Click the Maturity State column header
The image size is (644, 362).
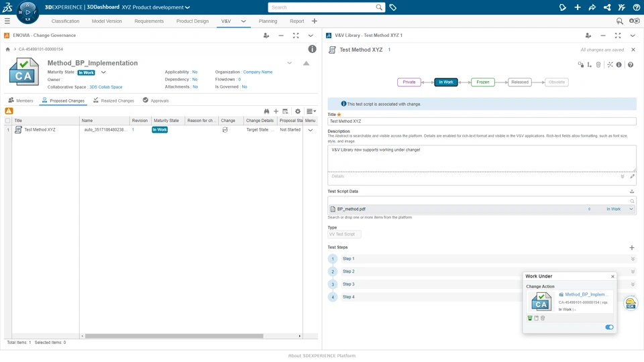[x=168, y=121]
